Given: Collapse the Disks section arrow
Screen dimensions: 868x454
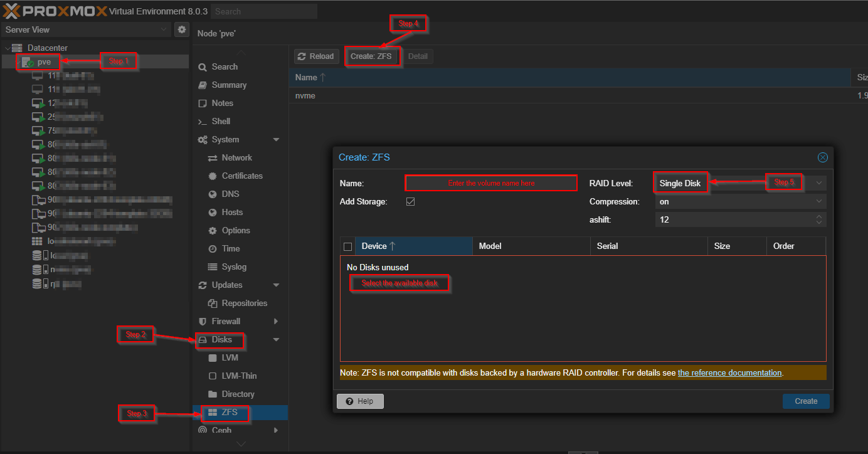Looking at the screenshot, I should [276, 339].
